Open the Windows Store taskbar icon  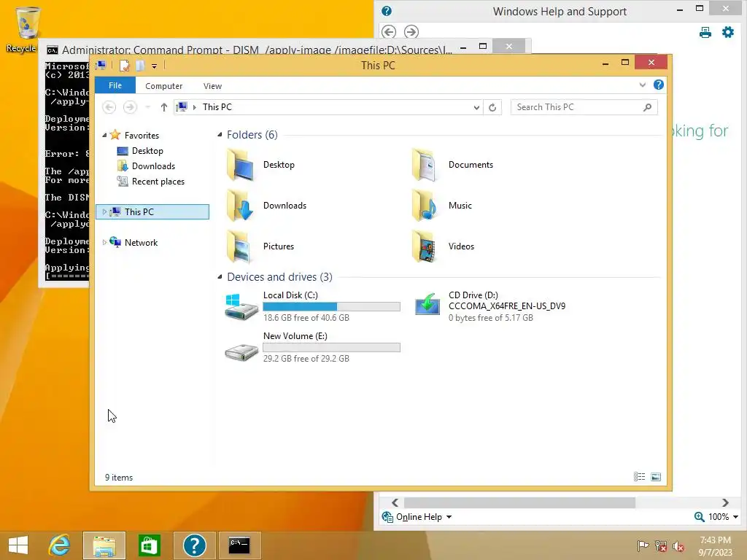point(149,545)
